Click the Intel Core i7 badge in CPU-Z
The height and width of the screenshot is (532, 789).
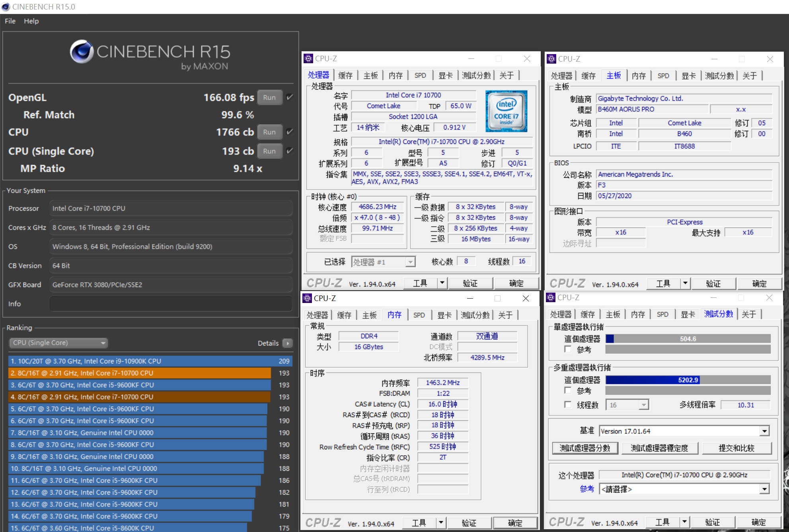coord(506,111)
